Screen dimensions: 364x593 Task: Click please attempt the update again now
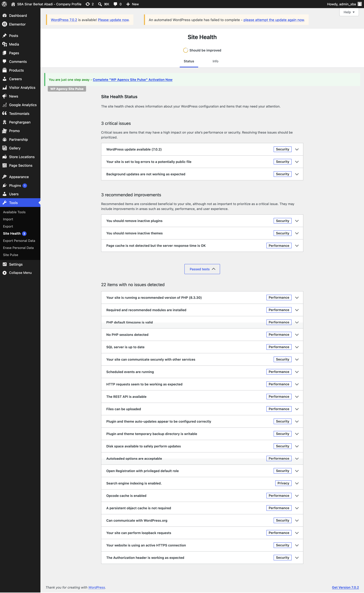274,20
